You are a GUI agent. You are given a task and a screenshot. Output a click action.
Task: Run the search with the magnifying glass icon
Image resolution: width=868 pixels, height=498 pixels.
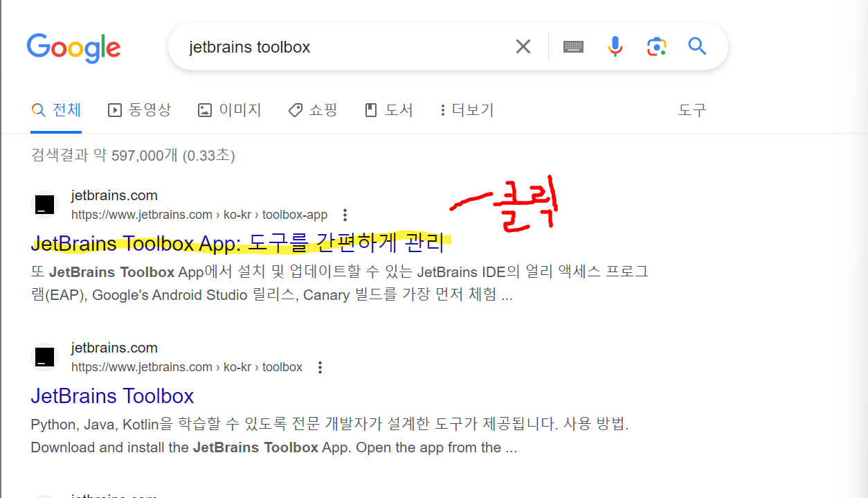point(697,46)
